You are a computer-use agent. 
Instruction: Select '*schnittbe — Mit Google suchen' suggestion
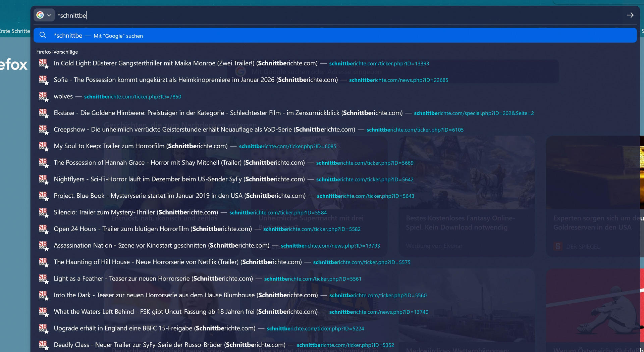(335, 36)
